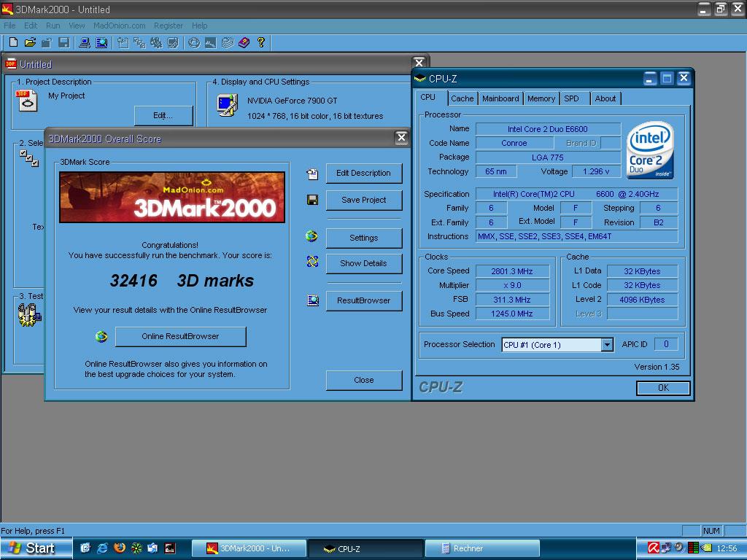Screen dimensions: 747x560
Task: Click the Intel Core 2 Duo logo
Action: (x=650, y=150)
